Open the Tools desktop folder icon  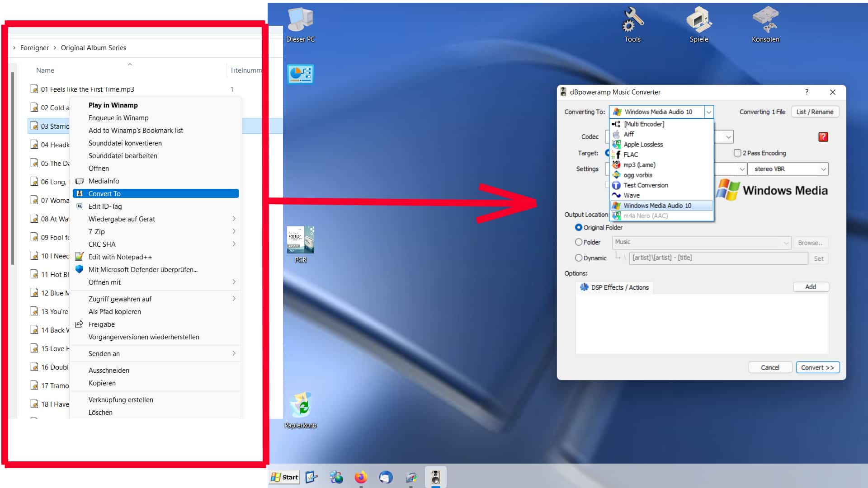632,25
